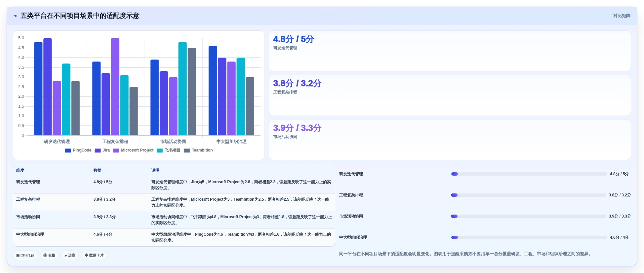This screenshot has height=273, width=644.
Task: Click the 维度 column header
Action: pos(20,170)
